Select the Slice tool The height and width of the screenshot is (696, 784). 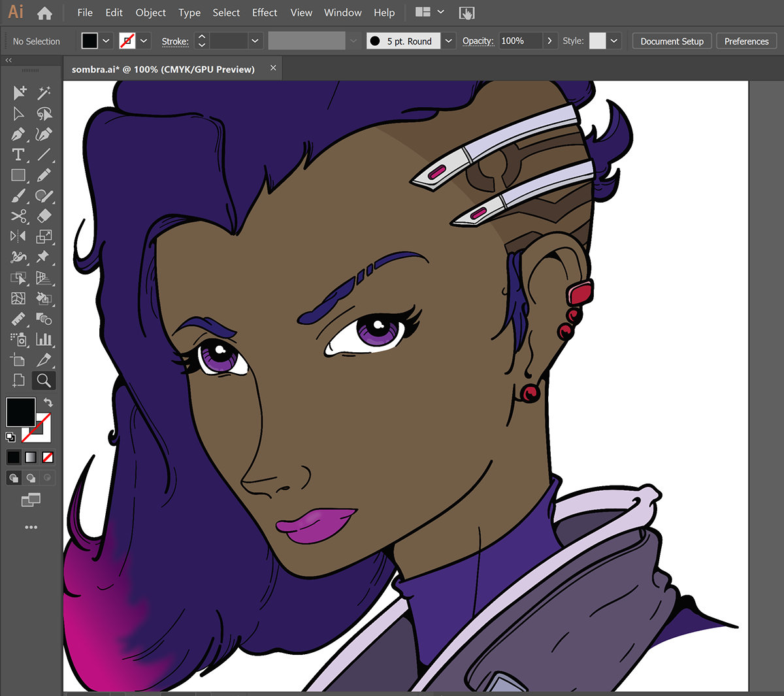tap(44, 360)
